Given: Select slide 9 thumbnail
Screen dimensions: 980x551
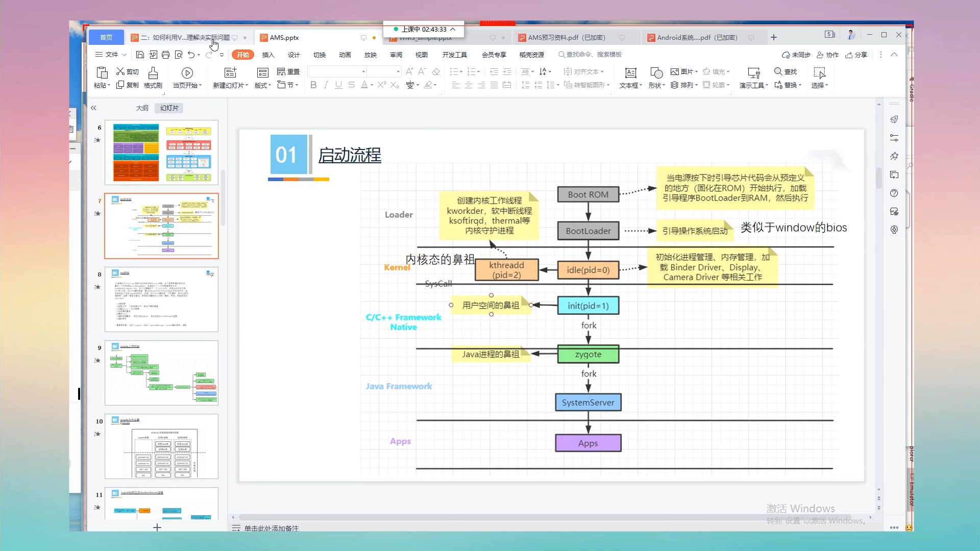Looking at the screenshot, I should (161, 373).
